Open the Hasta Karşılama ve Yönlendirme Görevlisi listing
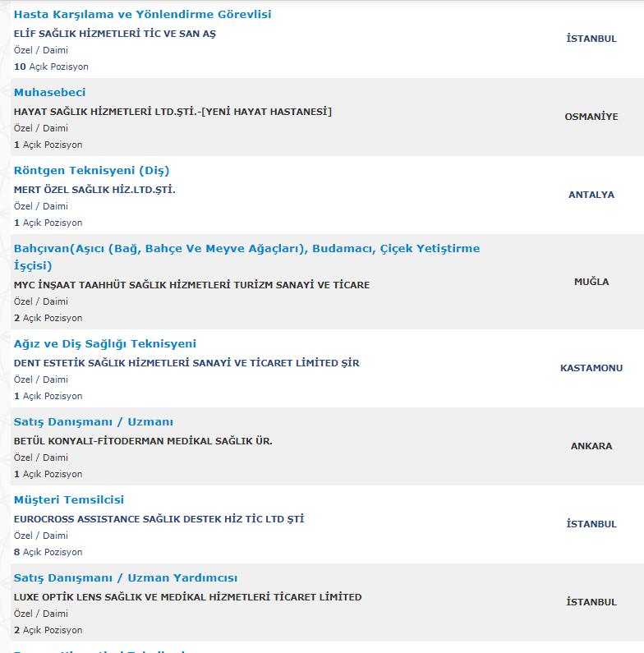Screen dimensions: 644x653 [x=142, y=15]
